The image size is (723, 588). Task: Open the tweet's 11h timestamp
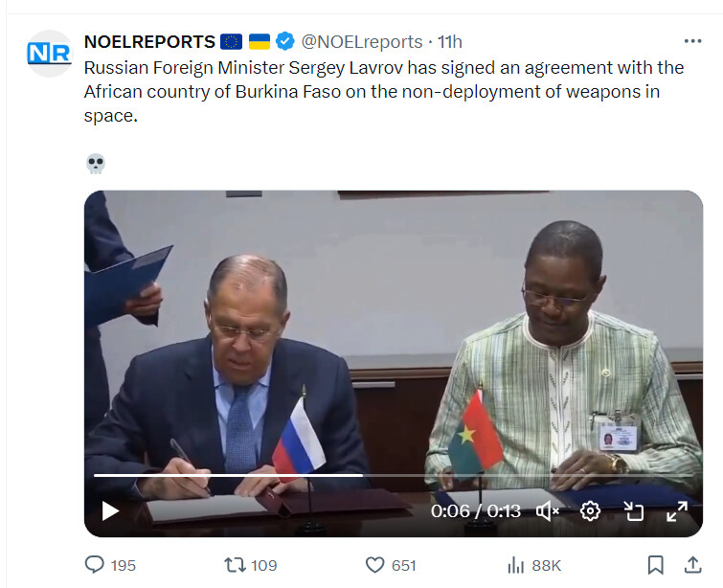(x=450, y=42)
